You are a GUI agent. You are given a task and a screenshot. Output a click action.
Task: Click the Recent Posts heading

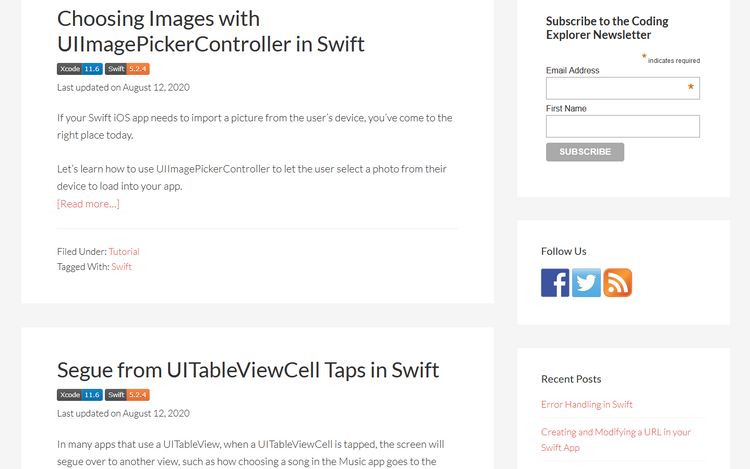(571, 379)
